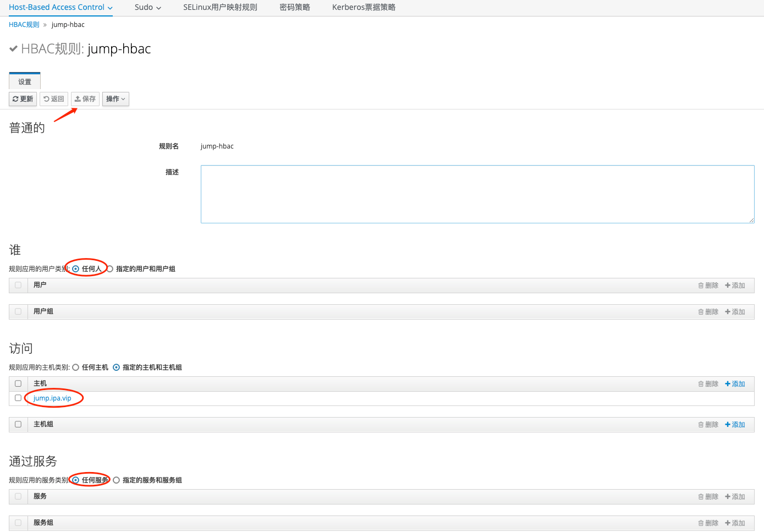Click the 保存 save button

point(85,99)
